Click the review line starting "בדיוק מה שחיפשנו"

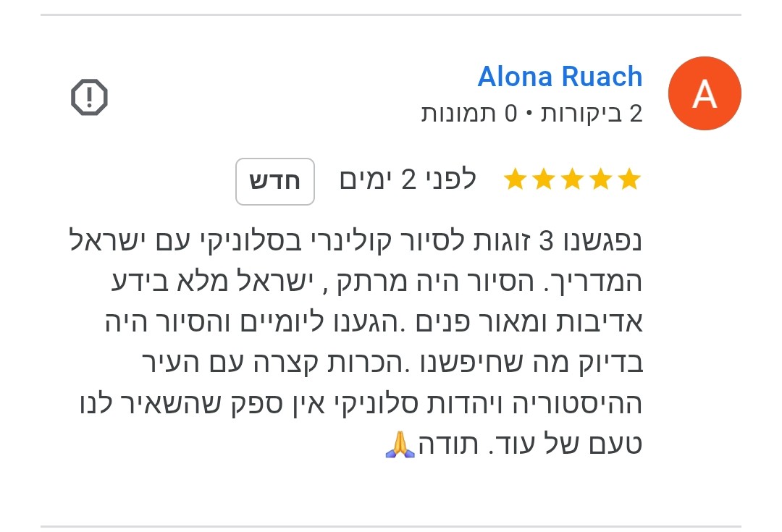coord(392,363)
